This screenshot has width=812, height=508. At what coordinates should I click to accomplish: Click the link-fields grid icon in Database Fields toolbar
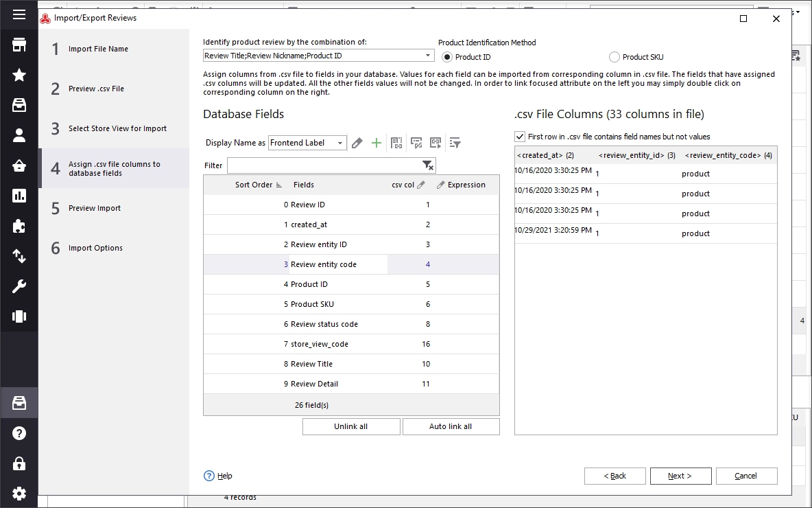[396, 143]
